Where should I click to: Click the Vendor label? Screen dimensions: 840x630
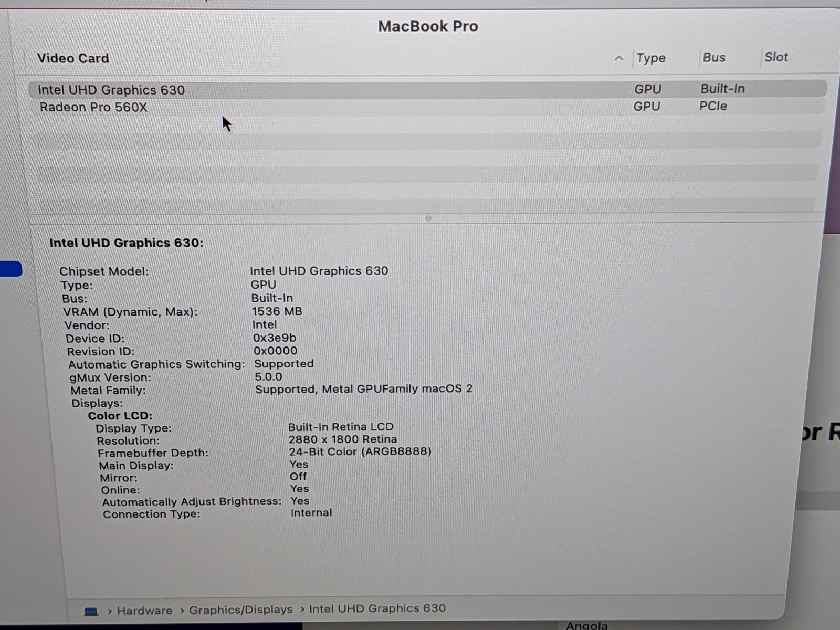point(87,325)
